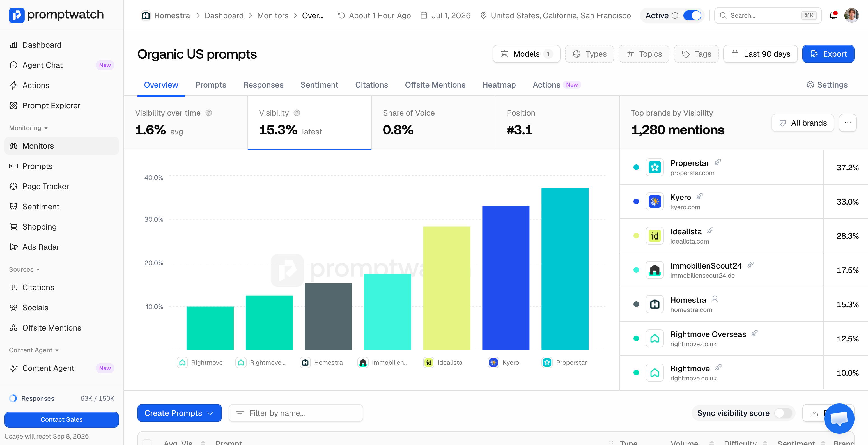
Task: Click the download icon button near Sync visibility
Action: (x=814, y=413)
